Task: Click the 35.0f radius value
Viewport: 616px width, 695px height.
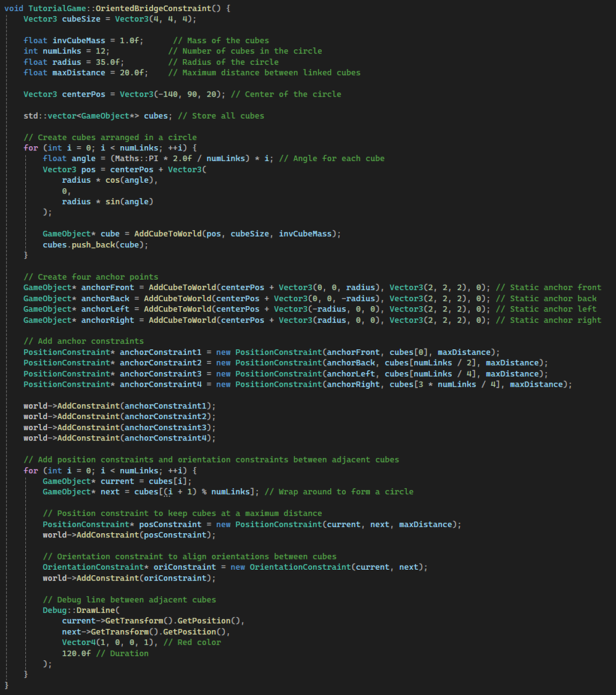Action: pyautogui.click(x=102, y=62)
